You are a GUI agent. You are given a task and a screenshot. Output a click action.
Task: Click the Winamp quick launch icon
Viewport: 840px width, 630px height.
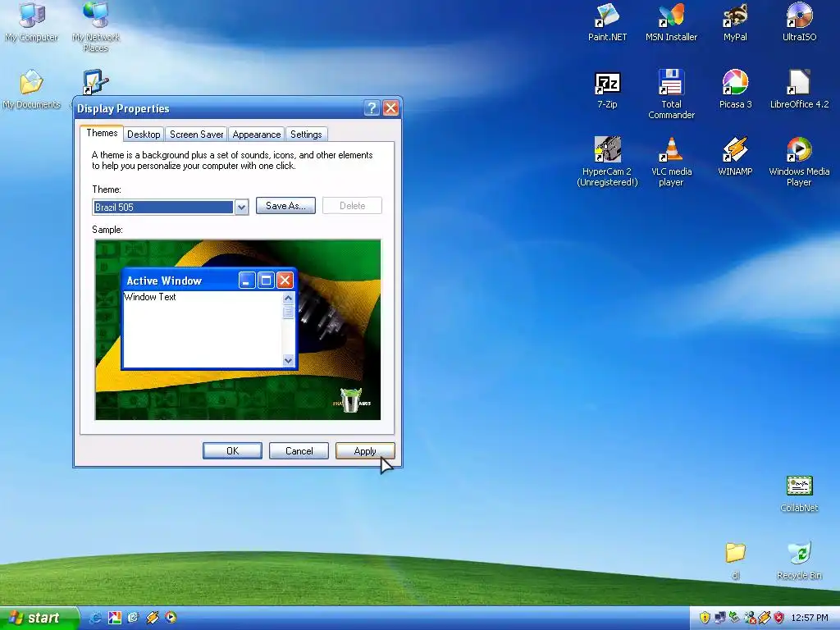152,618
